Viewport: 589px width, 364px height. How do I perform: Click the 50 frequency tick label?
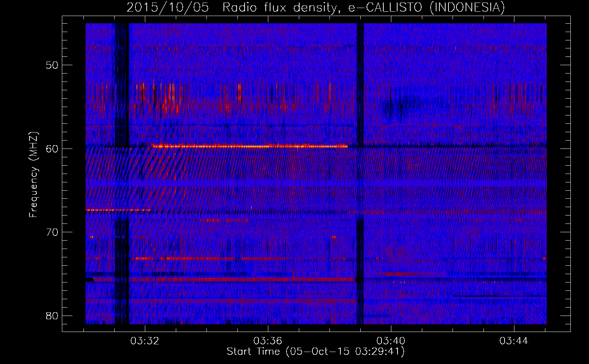coord(52,65)
